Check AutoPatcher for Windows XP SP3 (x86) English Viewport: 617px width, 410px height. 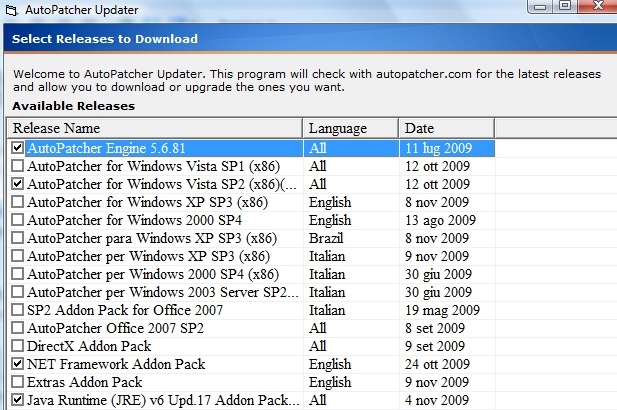(17, 202)
